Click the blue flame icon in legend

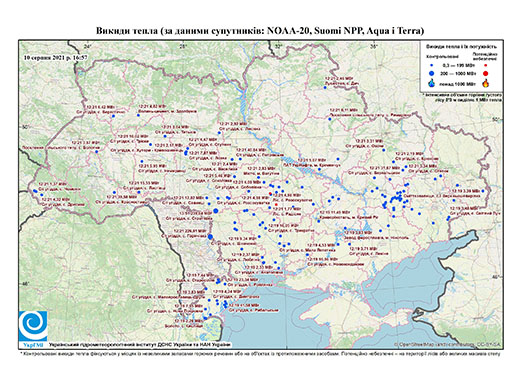(431, 83)
